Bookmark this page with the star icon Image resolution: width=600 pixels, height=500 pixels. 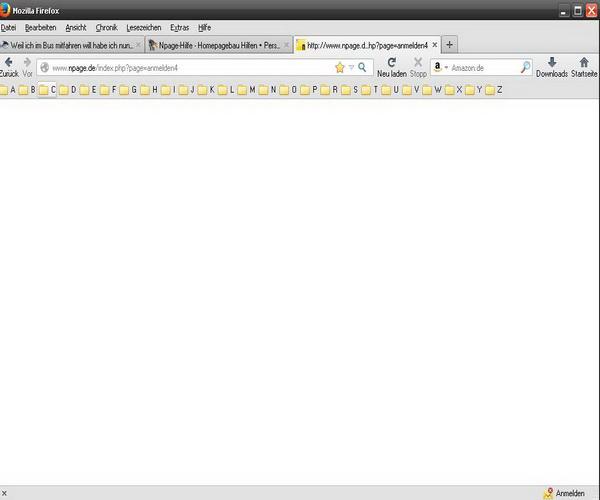coord(339,67)
